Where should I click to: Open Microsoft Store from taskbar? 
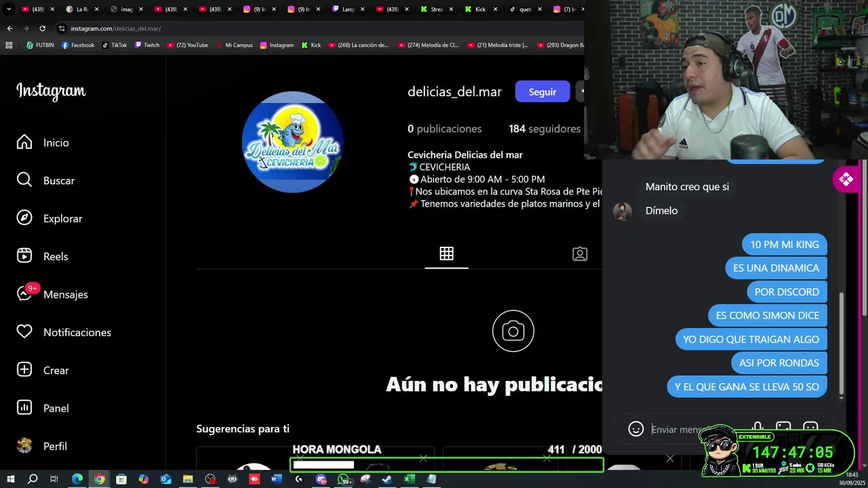[121, 479]
